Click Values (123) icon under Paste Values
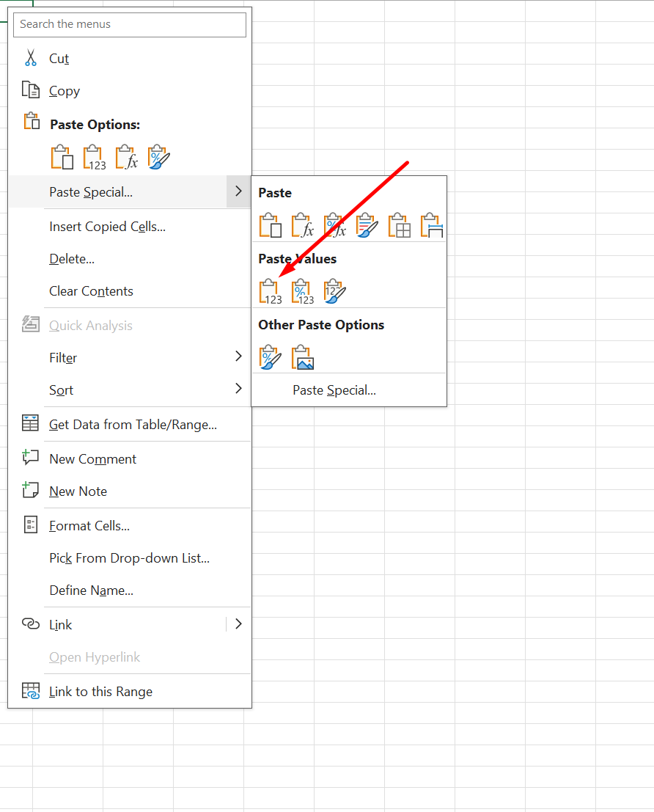Screen dimensions: 654x812 (271, 291)
